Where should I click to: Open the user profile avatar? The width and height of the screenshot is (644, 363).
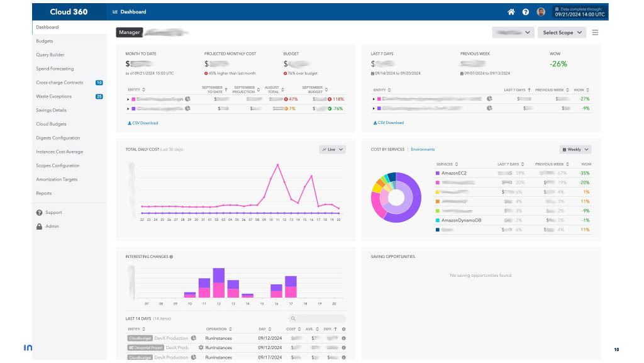point(541,12)
